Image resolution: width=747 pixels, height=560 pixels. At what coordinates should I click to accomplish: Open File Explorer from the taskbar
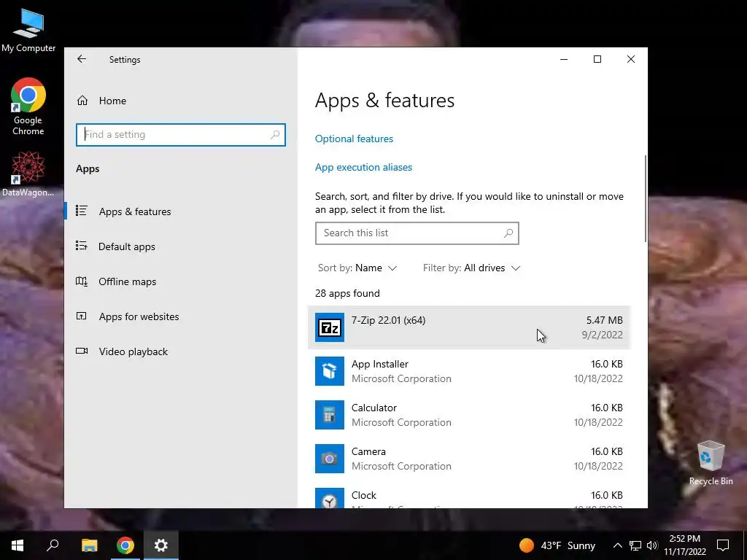click(89, 545)
